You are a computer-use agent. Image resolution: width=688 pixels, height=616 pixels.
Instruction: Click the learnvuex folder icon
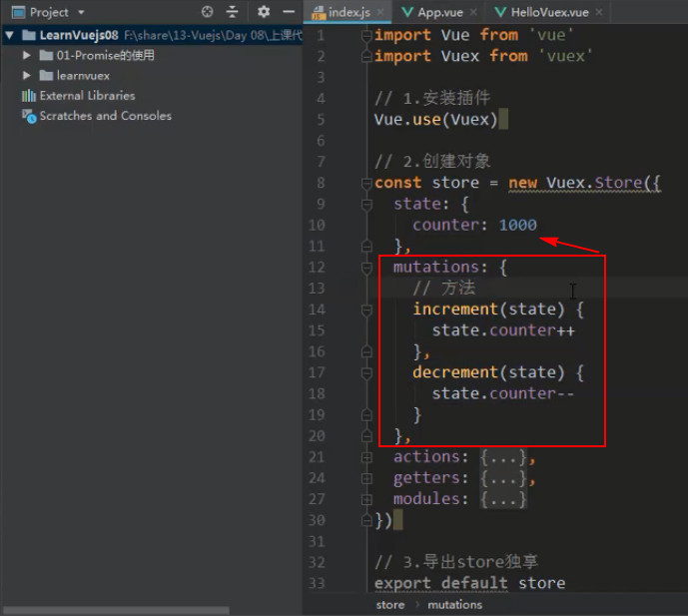pos(46,76)
